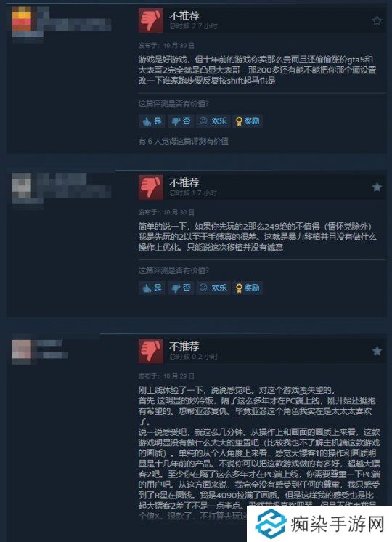
Task: Click the star icon on the third review
Action: pyautogui.click(x=377, y=351)
